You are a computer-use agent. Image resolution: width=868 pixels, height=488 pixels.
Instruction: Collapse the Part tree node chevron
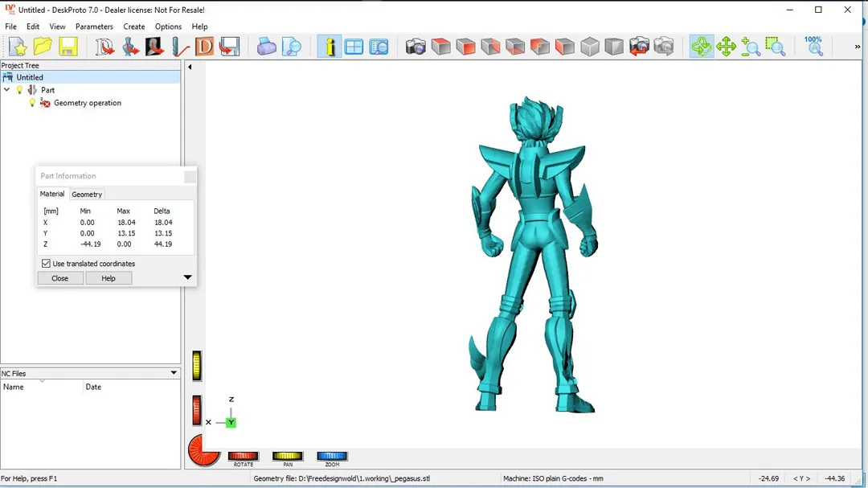click(7, 90)
